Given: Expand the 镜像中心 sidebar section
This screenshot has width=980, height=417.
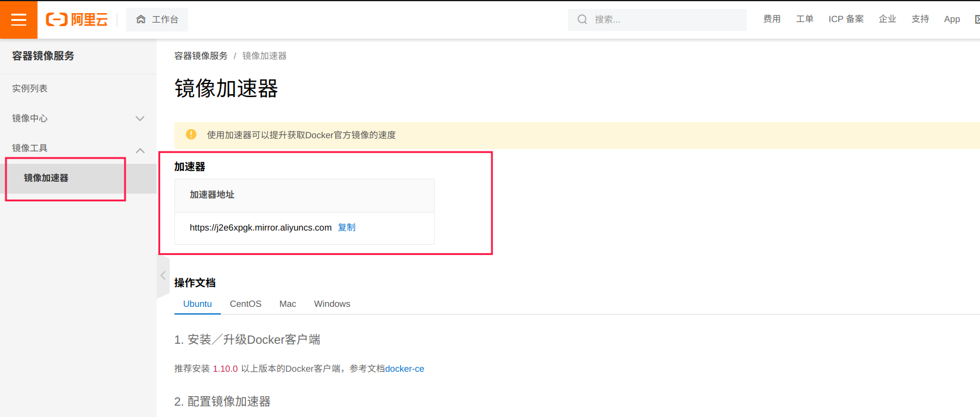Looking at the screenshot, I should pyautogui.click(x=78, y=118).
